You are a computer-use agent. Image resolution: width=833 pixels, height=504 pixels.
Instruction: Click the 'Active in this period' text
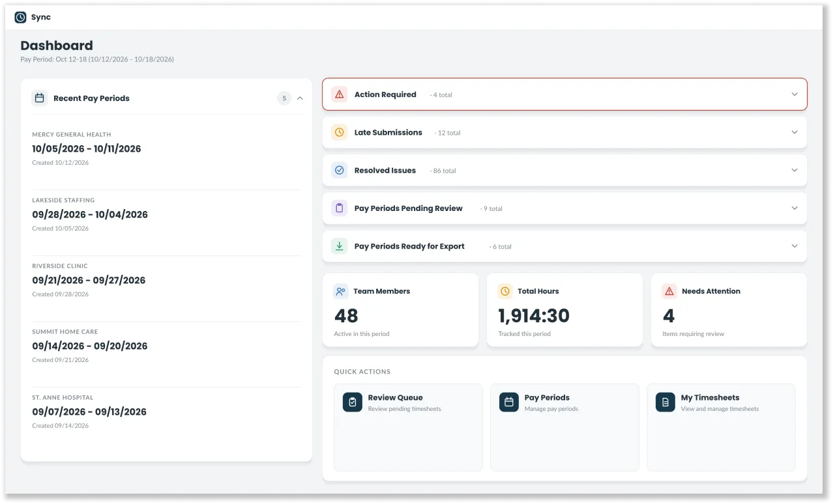click(362, 334)
